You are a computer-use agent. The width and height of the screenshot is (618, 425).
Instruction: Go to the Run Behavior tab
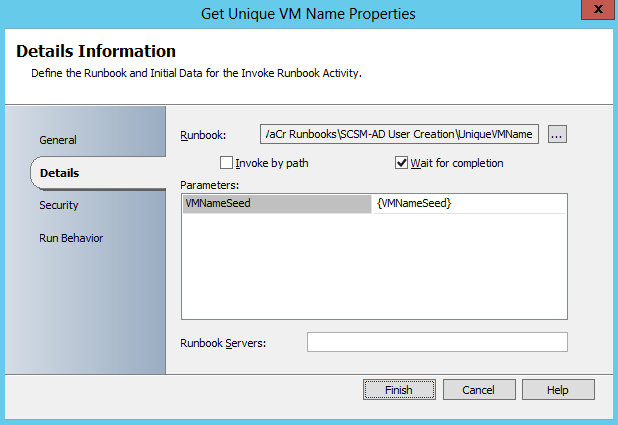71,238
